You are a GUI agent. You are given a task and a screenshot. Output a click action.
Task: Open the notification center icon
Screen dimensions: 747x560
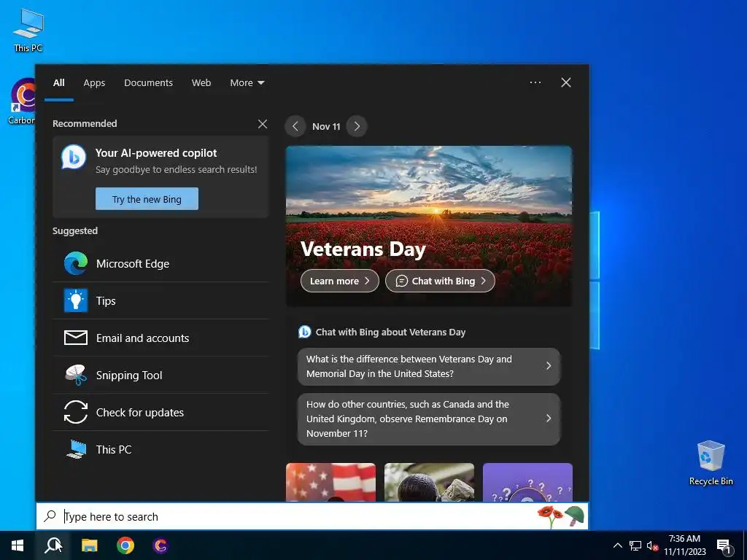(x=724, y=546)
